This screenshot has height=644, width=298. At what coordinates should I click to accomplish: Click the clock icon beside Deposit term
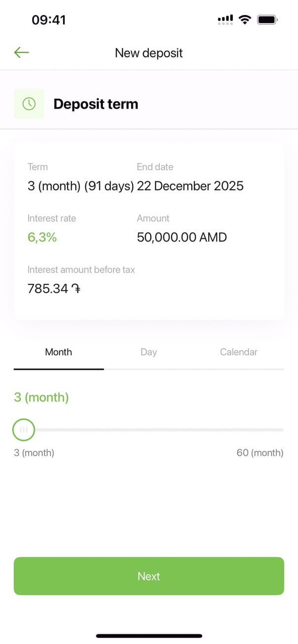tap(29, 104)
